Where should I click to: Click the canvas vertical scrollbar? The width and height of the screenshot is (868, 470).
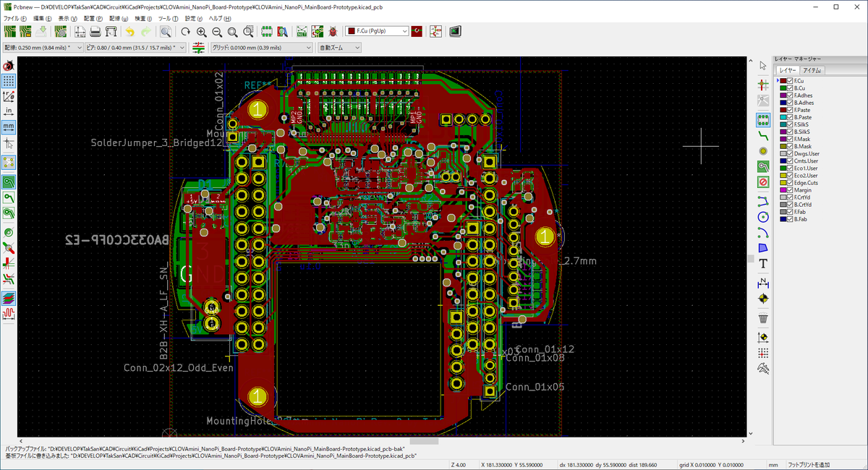[x=750, y=247]
